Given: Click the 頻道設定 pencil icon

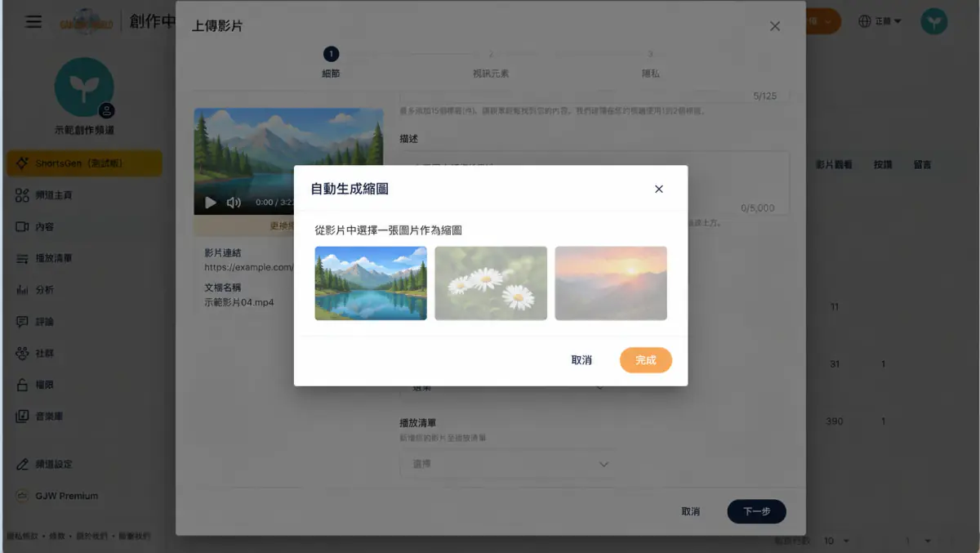Looking at the screenshot, I should pyautogui.click(x=23, y=464).
